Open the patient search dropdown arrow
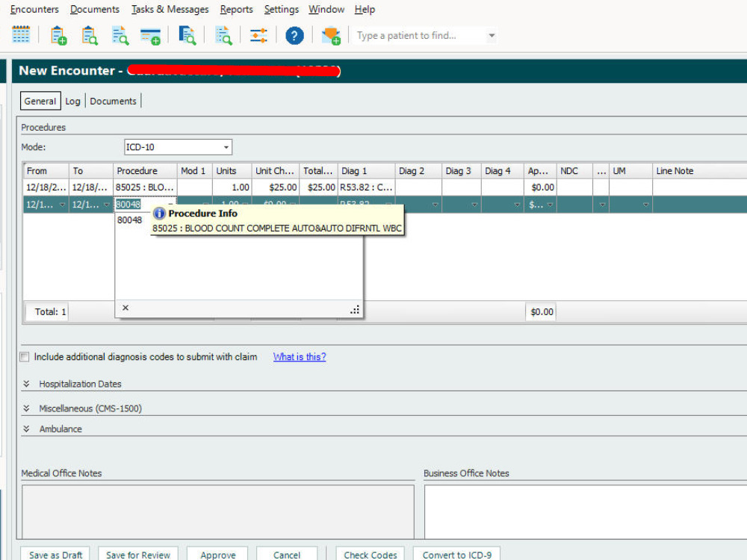The image size is (747, 560). (x=492, y=35)
